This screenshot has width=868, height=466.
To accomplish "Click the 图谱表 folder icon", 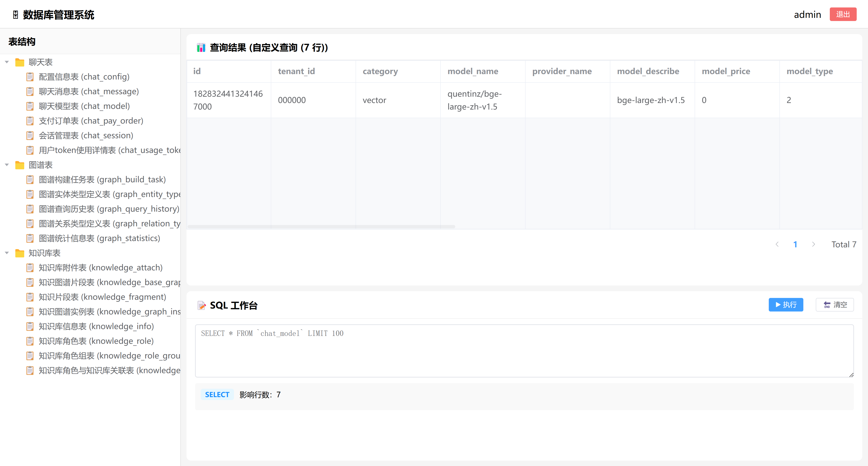I will point(20,165).
